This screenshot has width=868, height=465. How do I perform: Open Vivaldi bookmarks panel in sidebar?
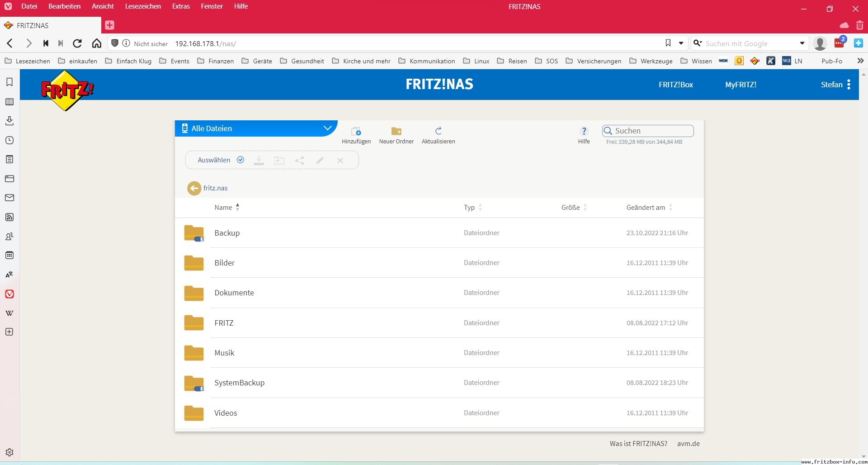tap(9, 82)
